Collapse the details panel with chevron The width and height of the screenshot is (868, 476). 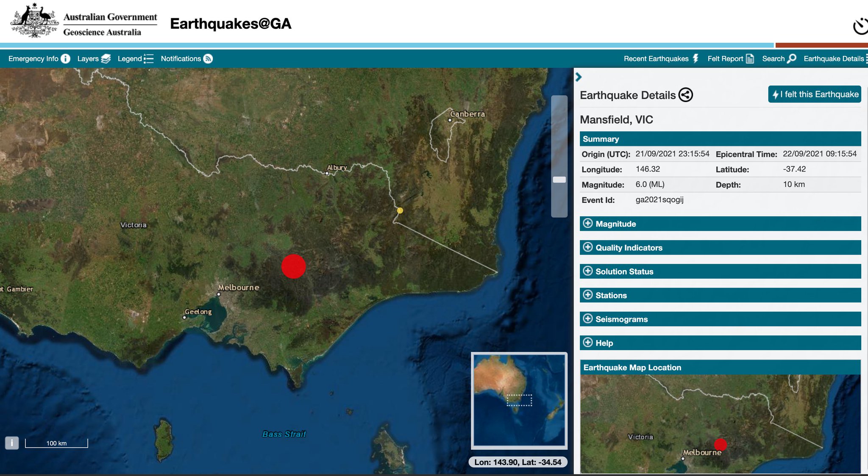click(x=579, y=77)
